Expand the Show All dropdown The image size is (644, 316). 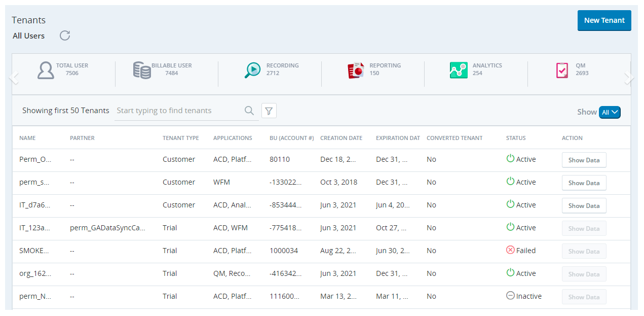[609, 112]
